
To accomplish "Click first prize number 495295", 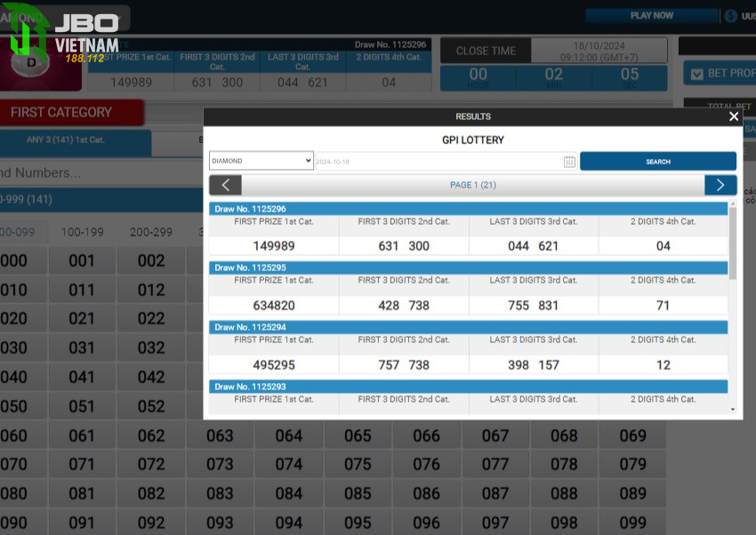I will click(274, 365).
